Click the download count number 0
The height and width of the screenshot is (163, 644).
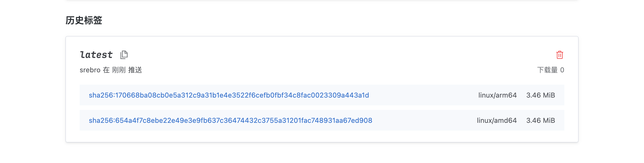point(562,70)
